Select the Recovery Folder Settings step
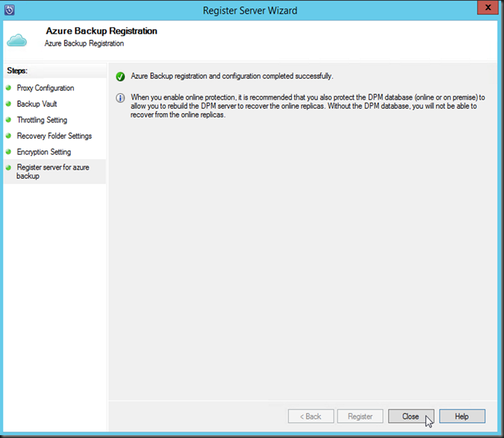The image size is (504, 438). point(54,136)
